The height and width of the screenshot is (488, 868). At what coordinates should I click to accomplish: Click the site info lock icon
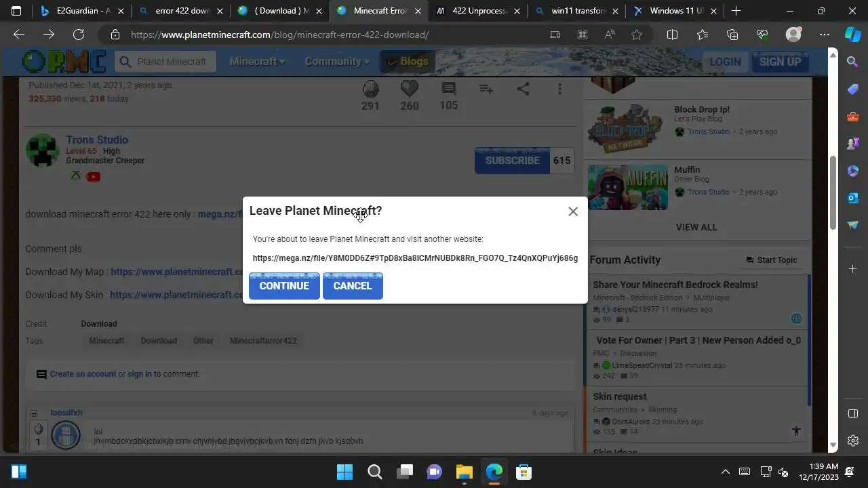pos(115,35)
